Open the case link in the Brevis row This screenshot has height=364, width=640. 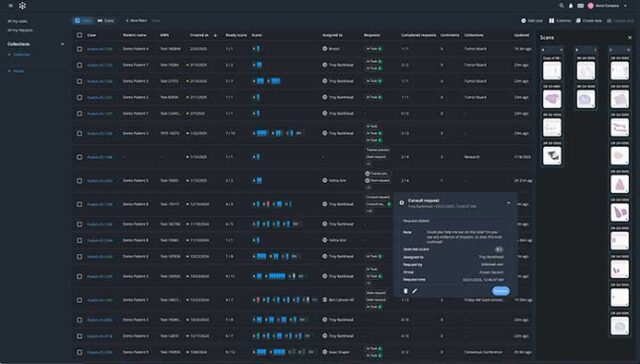point(100,49)
